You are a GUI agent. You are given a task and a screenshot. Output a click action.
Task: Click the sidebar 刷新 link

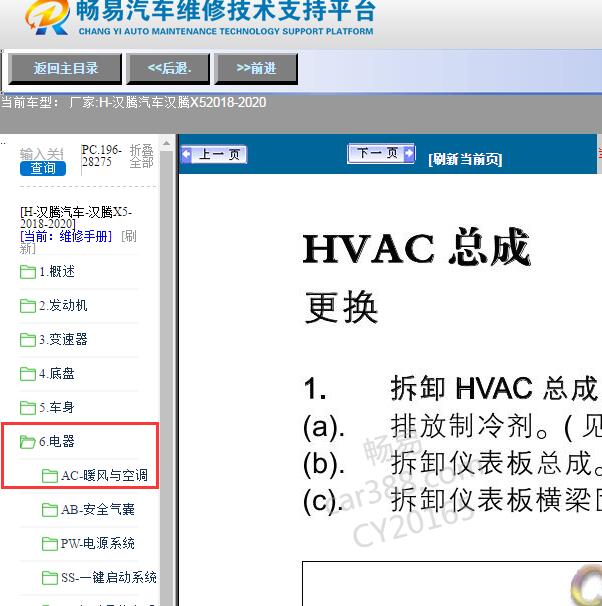pyautogui.click(x=129, y=236)
